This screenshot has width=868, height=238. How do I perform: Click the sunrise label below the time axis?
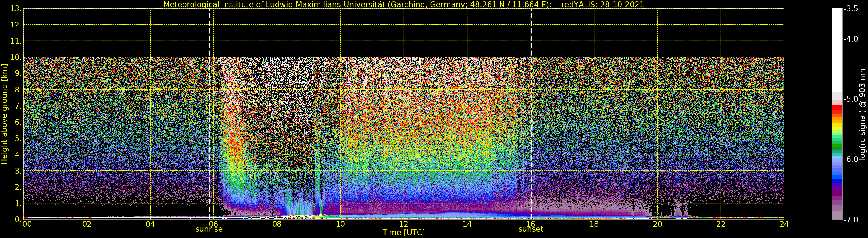click(x=209, y=229)
